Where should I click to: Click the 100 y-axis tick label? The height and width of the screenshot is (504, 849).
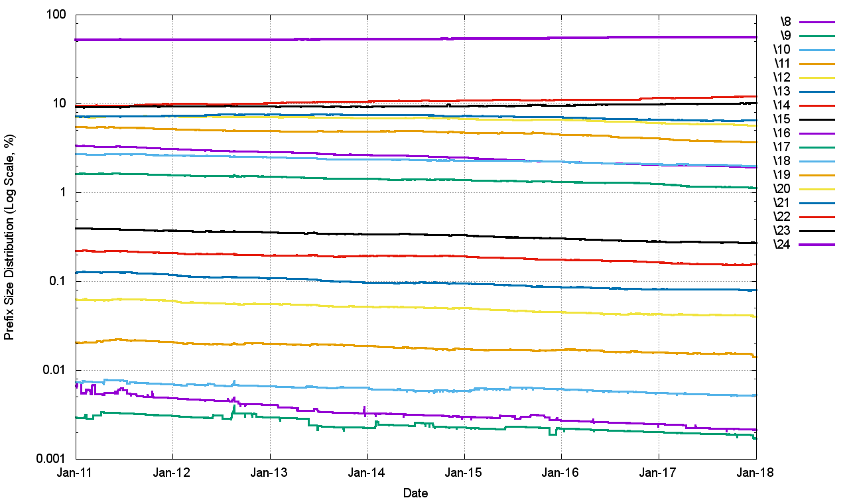pos(58,15)
